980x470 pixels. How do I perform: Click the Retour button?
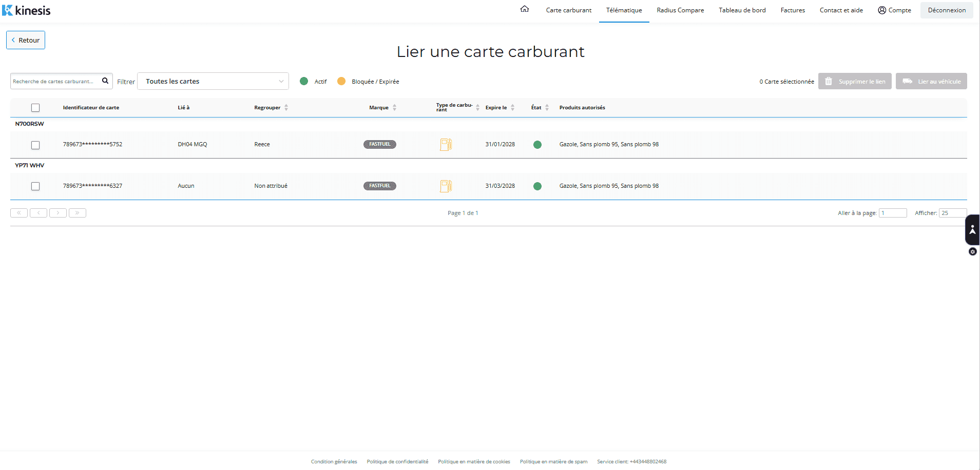[x=26, y=40]
